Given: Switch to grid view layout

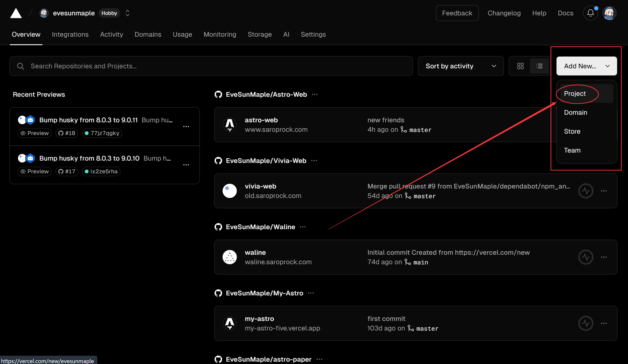Looking at the screenshot, I should [520, 66].
